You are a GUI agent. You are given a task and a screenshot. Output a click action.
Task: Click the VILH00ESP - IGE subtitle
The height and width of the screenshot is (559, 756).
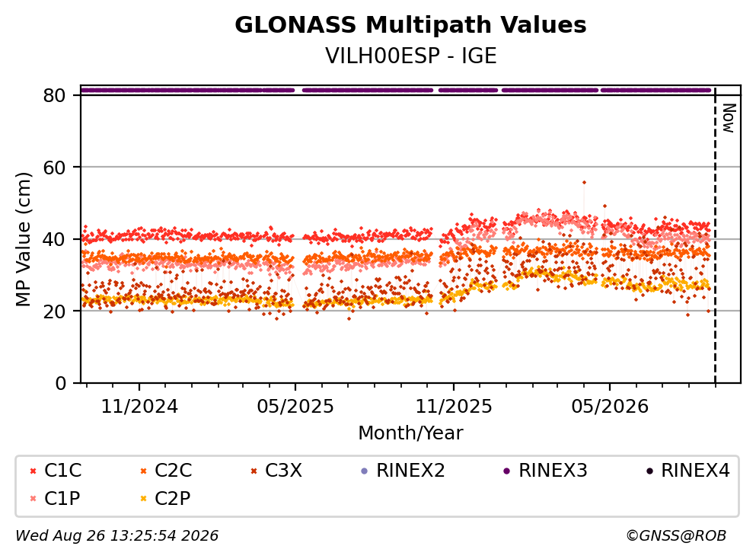[x=410, y=56]
